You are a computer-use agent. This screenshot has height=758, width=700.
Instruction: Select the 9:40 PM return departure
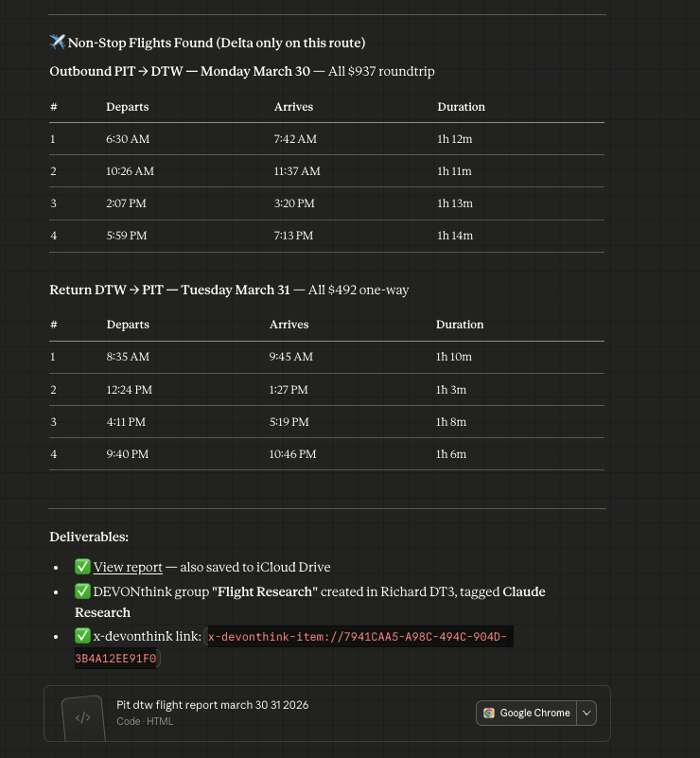pyautogui.click(x=128, y=454)
